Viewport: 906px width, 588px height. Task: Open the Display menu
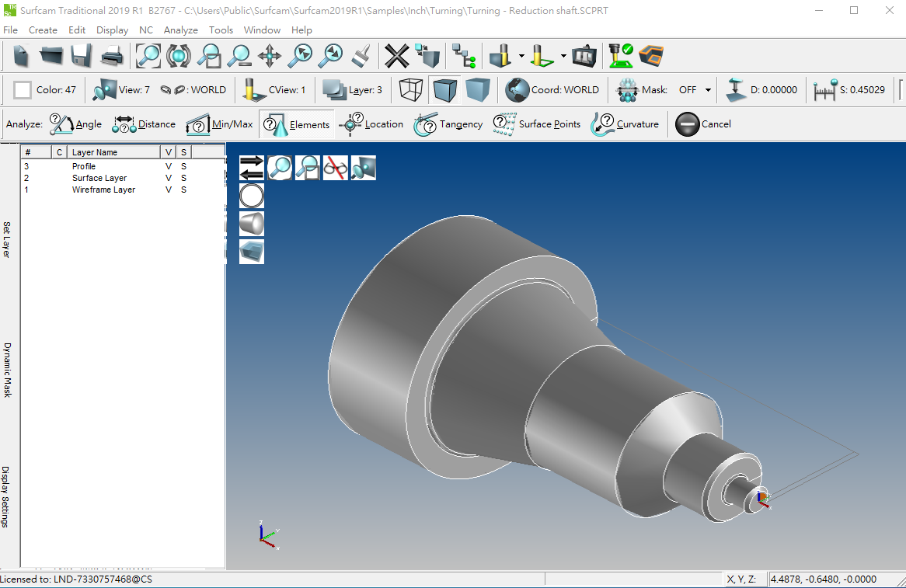point(112,30)
